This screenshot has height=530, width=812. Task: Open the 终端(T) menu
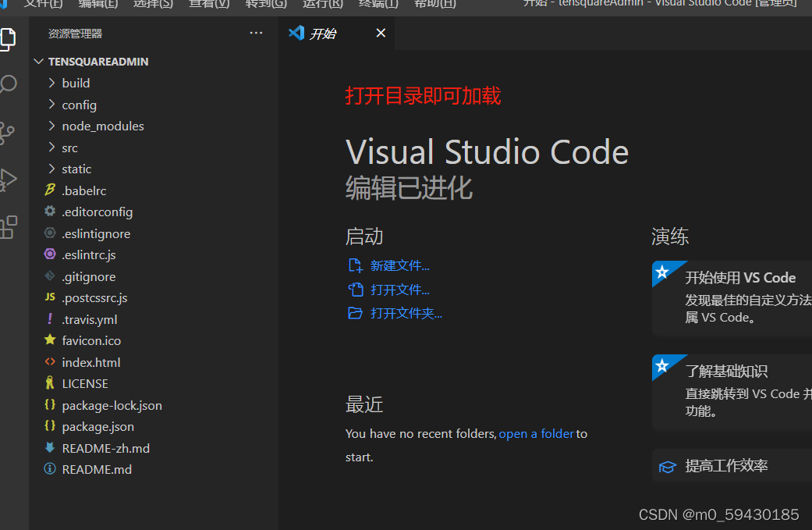pyautogui.click(x=378, y=4)
